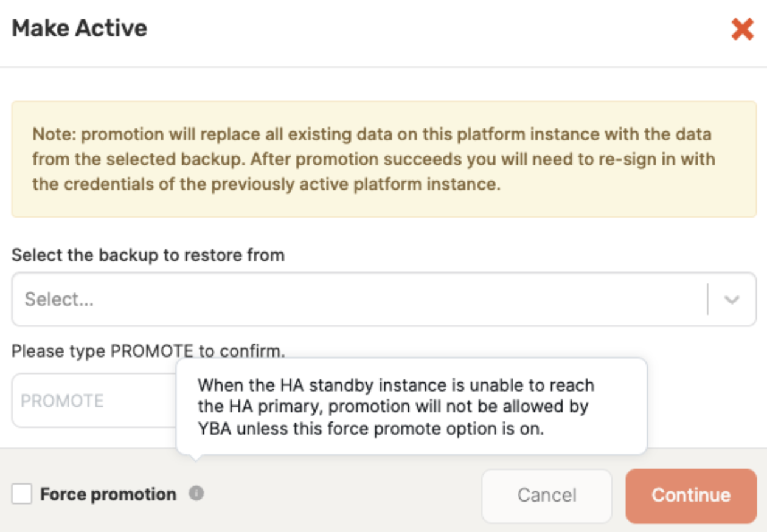Click the Make Active dialog title

point(79,29)
